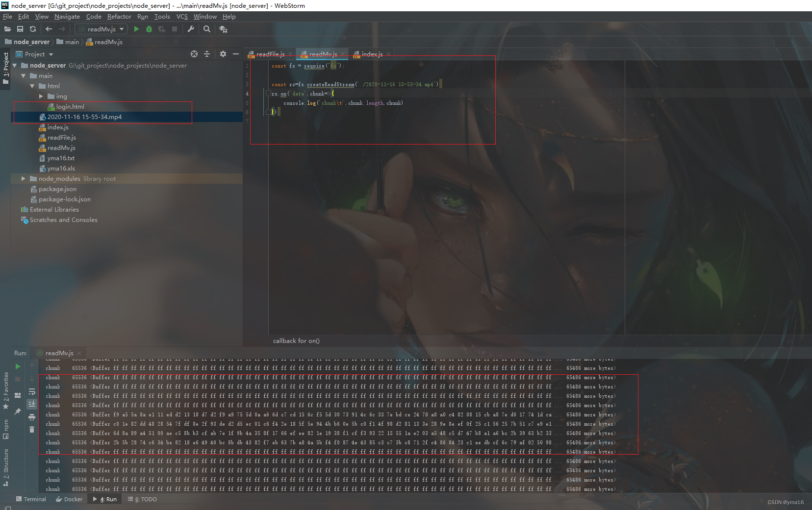The height and width of the screenshot is (510, 812).
Task: Open the Terminal tool window
Action: [x=31, y=499]
